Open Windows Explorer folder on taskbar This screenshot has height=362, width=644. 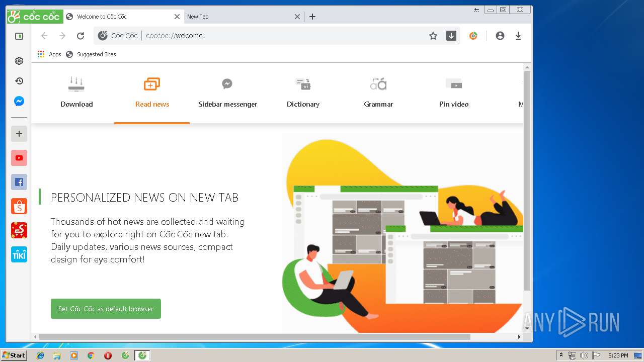tap(57, 355)
